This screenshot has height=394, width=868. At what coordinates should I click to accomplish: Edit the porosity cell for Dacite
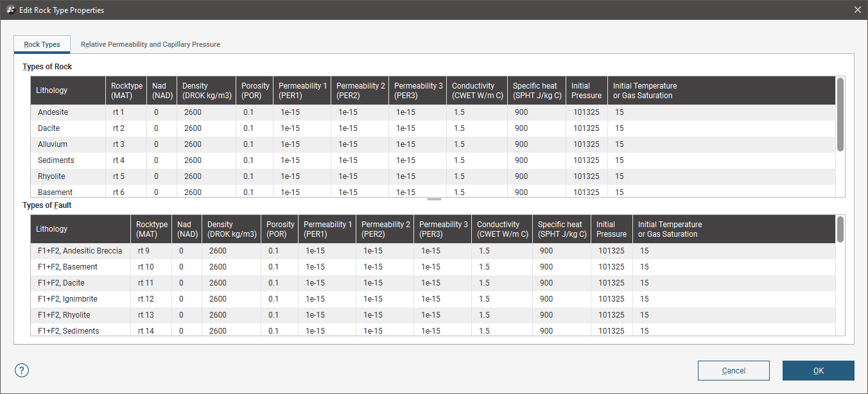254,128
